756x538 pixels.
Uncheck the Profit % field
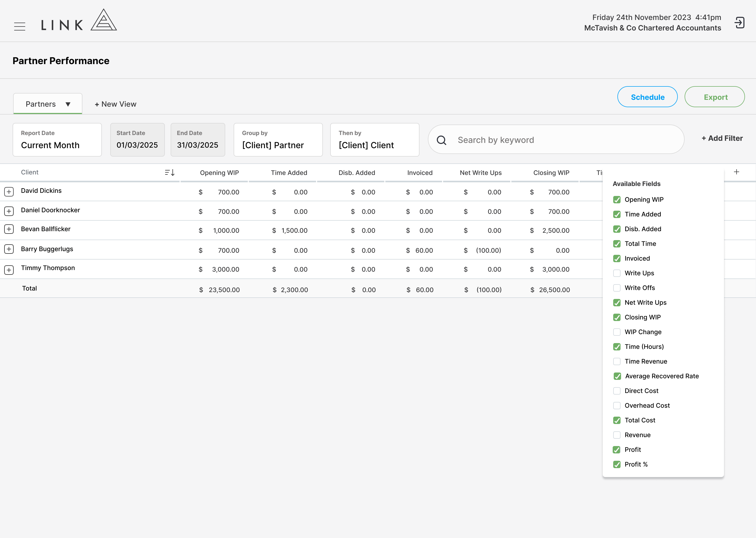click(617, 464)
